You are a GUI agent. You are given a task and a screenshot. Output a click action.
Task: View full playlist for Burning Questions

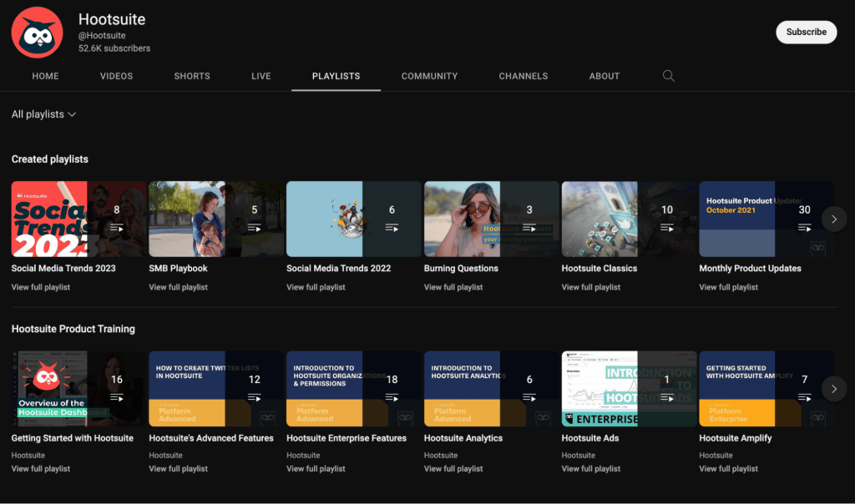click(x=453, y=287)
